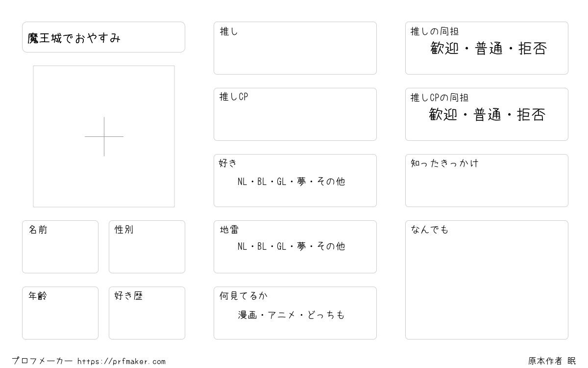Click the 原本作者 眠 credit text
Viewport: 588px width, 368px height.
click(552, 361)
